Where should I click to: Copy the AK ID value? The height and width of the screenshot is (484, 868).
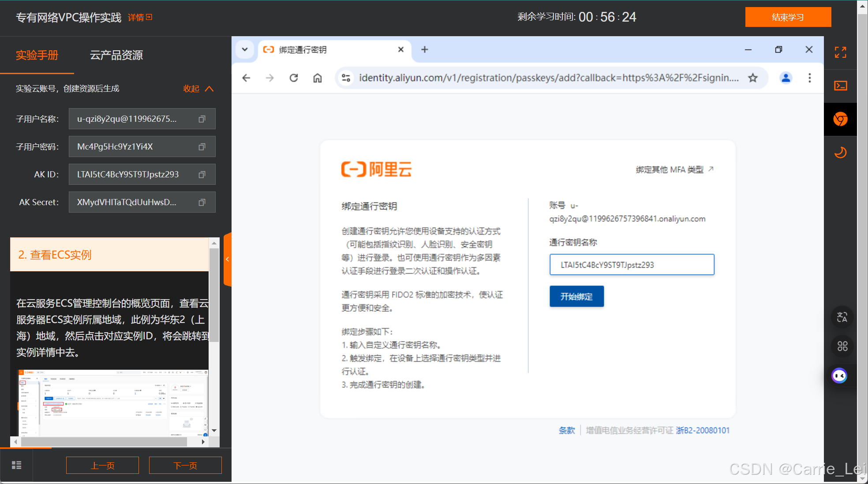click(x=202, y=175)
